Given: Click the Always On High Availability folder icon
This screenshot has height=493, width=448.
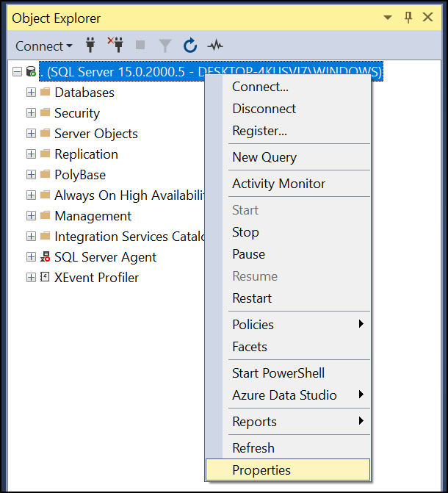Looking at the screenshot, I should coord(46,195).
